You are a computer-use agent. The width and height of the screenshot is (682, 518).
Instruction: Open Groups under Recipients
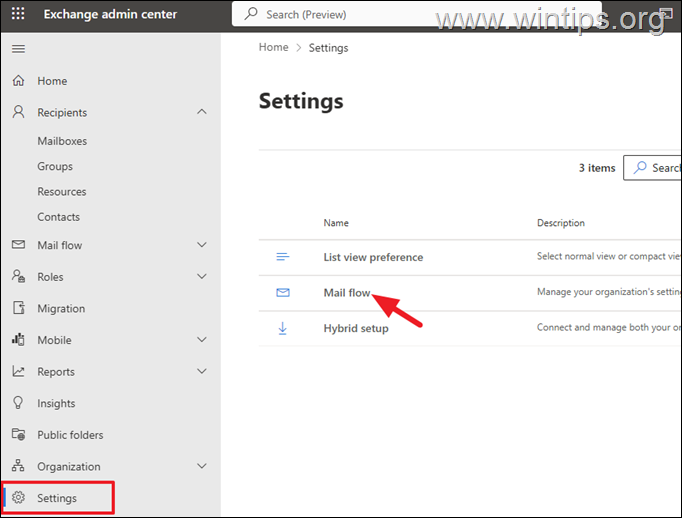tap(55, 167)
